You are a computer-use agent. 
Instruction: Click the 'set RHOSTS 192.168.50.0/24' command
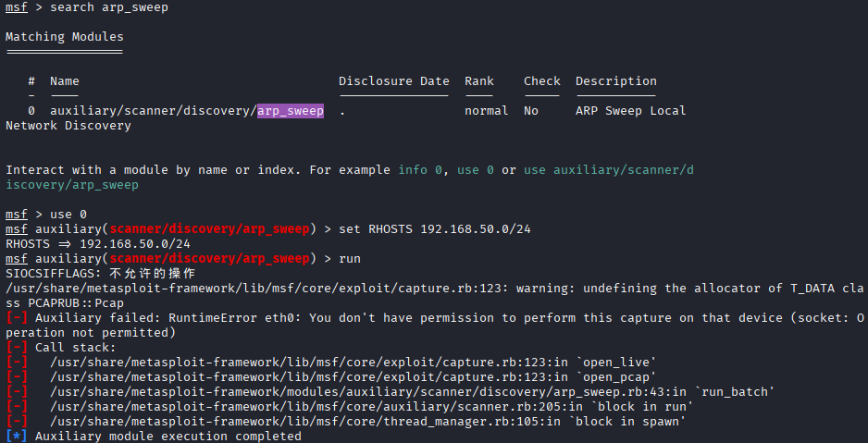pos(435,229)
